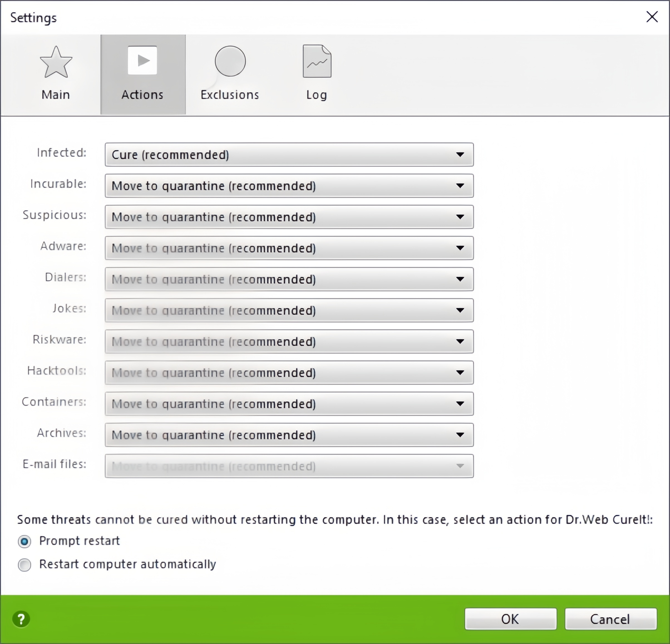The height and width of the screenshot is (644, 670).
Task: Click the Cancel button
Action: (611, 619)
